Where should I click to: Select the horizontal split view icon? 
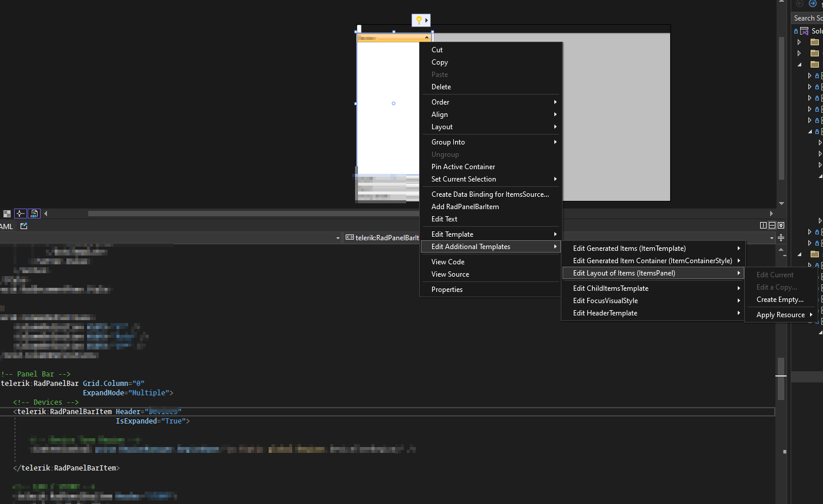click(x=772, y=225)
